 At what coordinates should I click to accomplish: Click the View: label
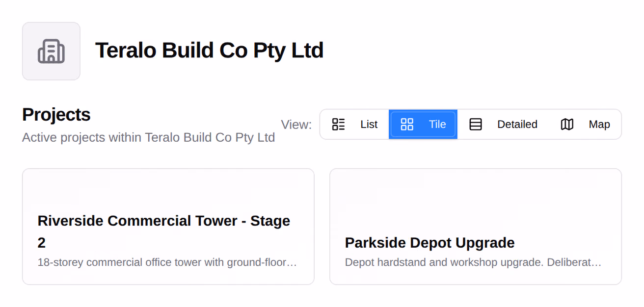tap(296, 125)
